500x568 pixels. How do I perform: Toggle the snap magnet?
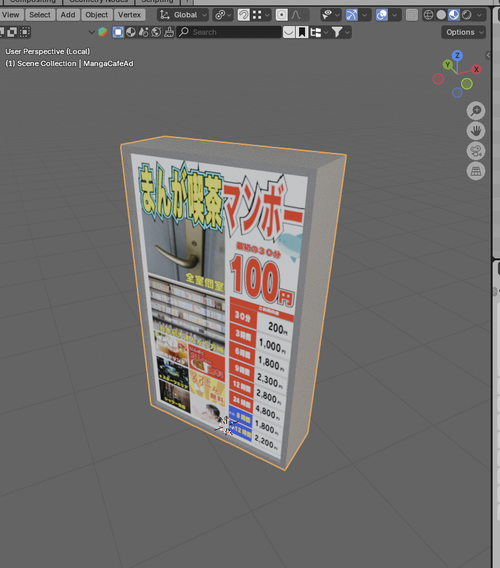point(243,15)
